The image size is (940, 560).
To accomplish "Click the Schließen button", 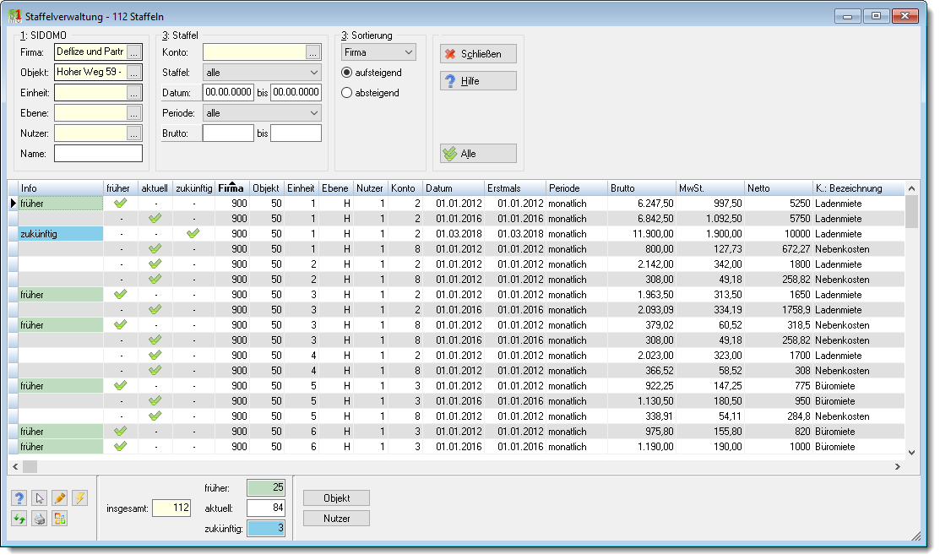I will tap(478, 54).
